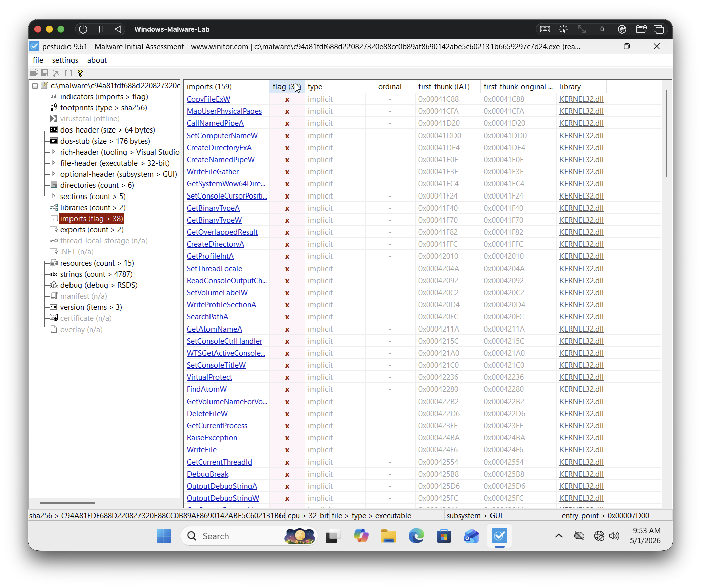Pause the virtual machine

(x=100, y=29)
